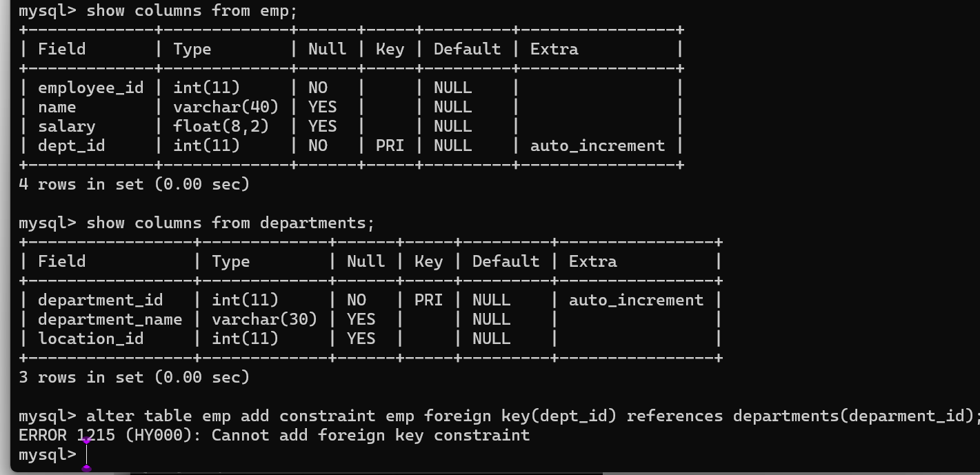This screenshot has height=475, width=980.
Task: Click the ERROR 1215 message text
Action: coord(274,436)
